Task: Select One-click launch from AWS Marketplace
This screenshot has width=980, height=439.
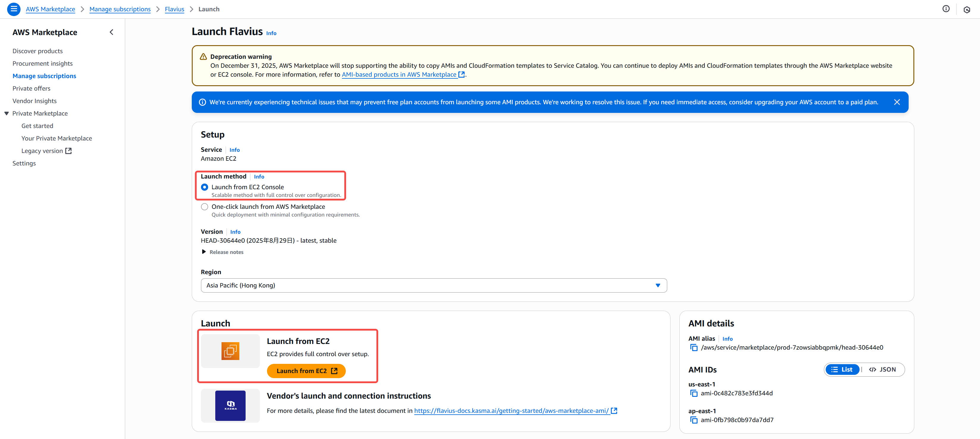Action: click(205, 207)
